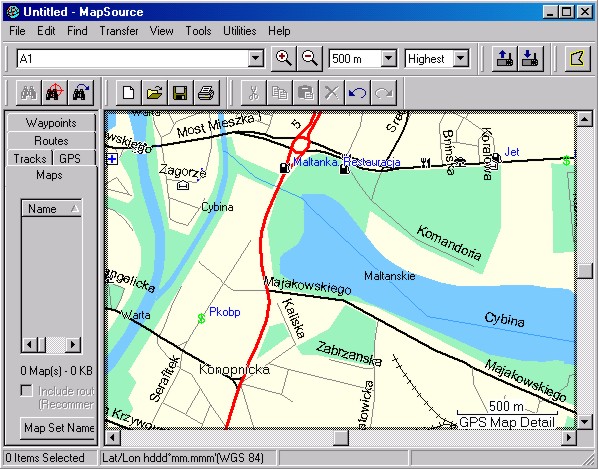Viewport: 598px width, 469px height.
Task: Click the Copy icon
Action: [x=280, y=93]
